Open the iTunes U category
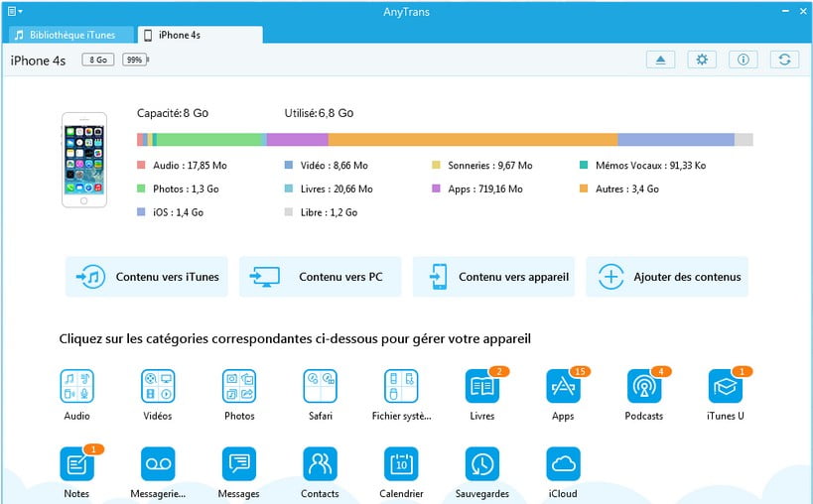Screen dimensions: 813x504 pyautogui.click(x=726, y=386)
